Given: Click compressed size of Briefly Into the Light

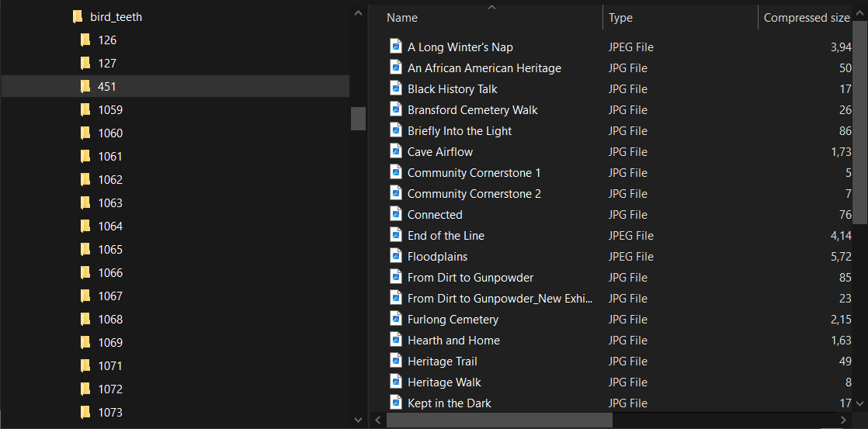Looking at the screenshot, I should [845, 130].
